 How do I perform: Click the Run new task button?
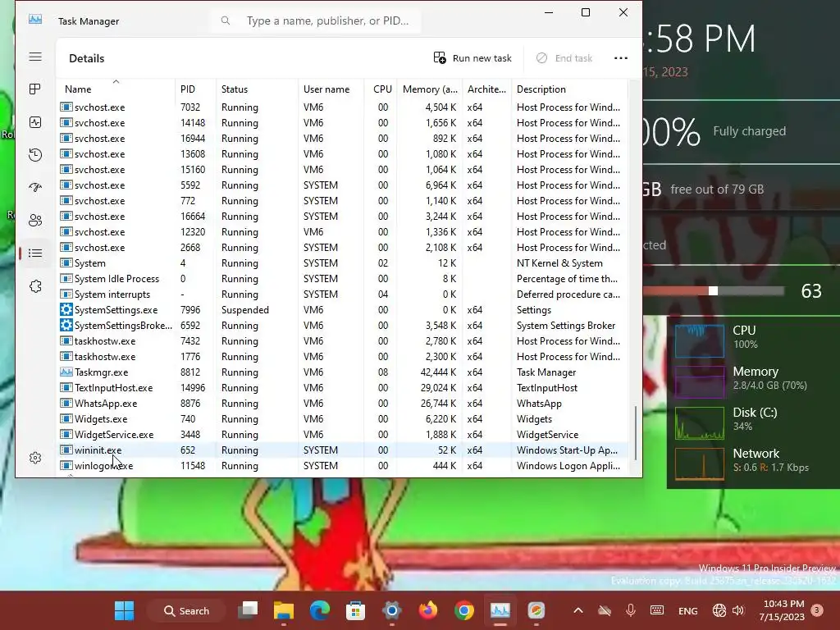(472, 58)
